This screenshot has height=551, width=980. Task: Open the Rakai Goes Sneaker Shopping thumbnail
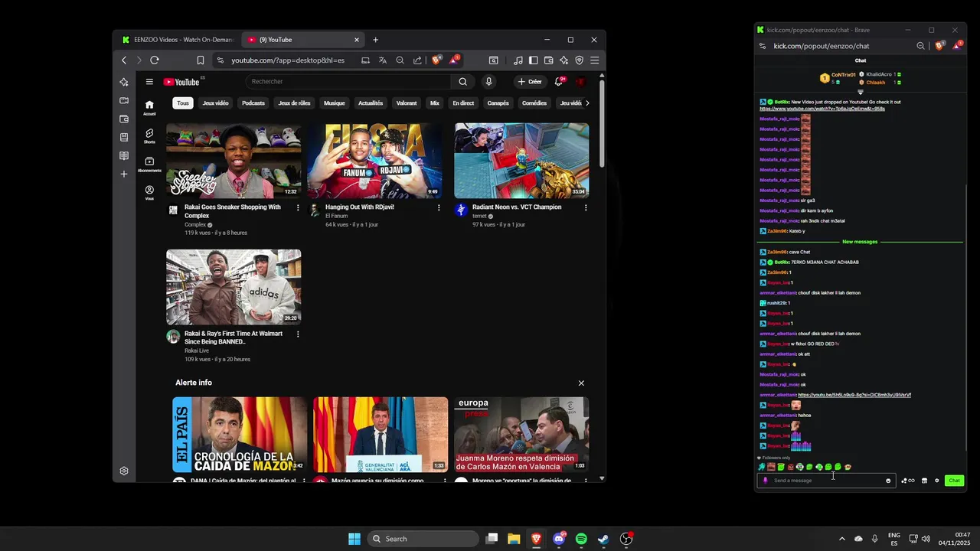click(234, 161)
